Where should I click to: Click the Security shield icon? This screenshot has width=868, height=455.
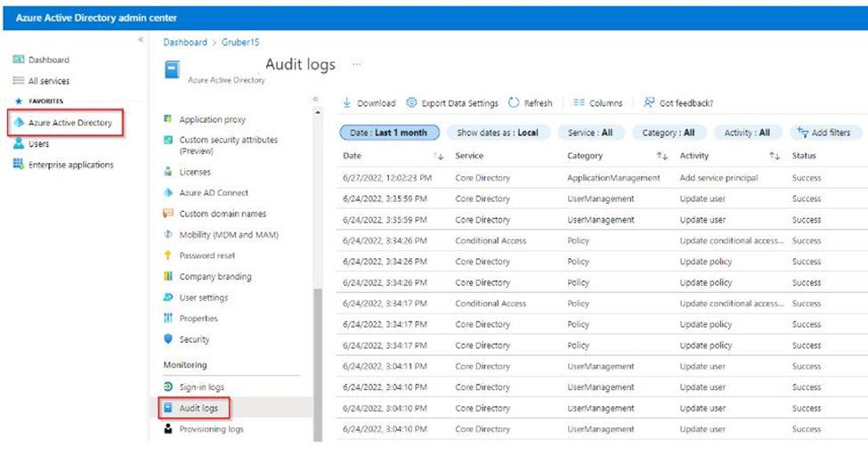click(168, 338)
